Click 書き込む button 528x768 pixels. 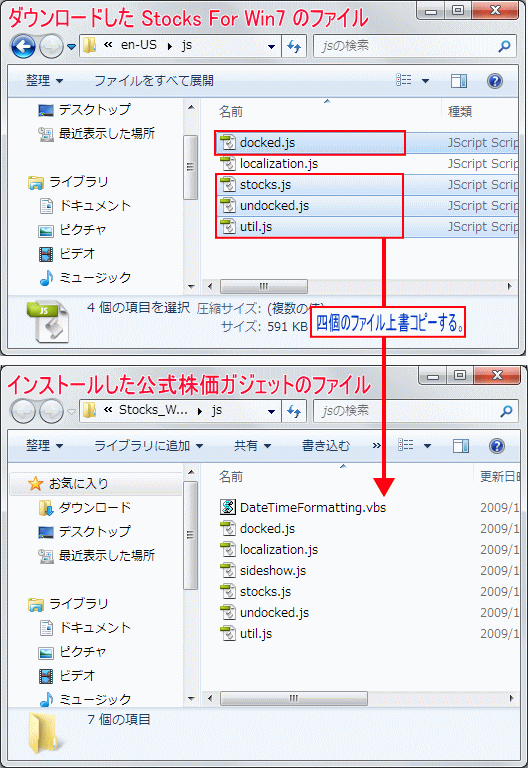[x=326, y=446]
